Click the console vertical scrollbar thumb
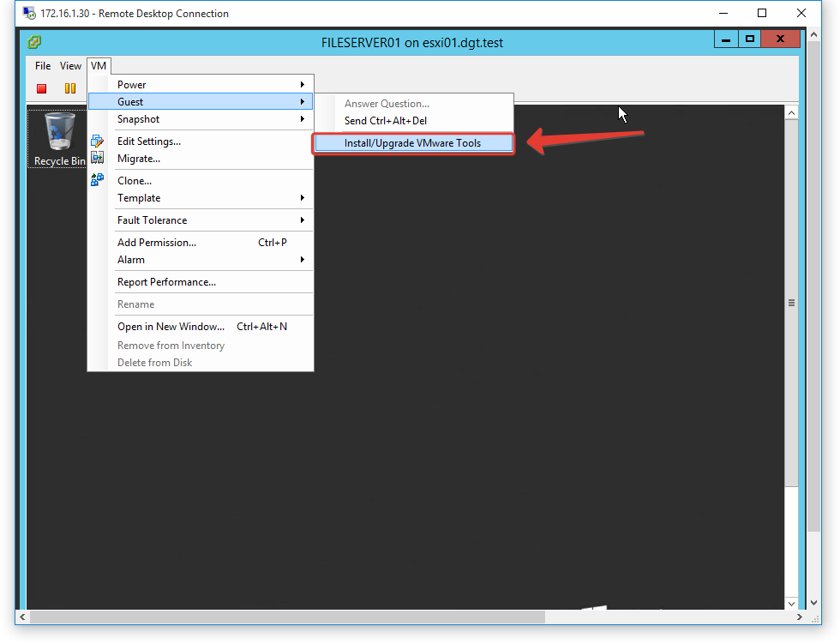Viewport: 840px width, 644px height. [791, 303]
